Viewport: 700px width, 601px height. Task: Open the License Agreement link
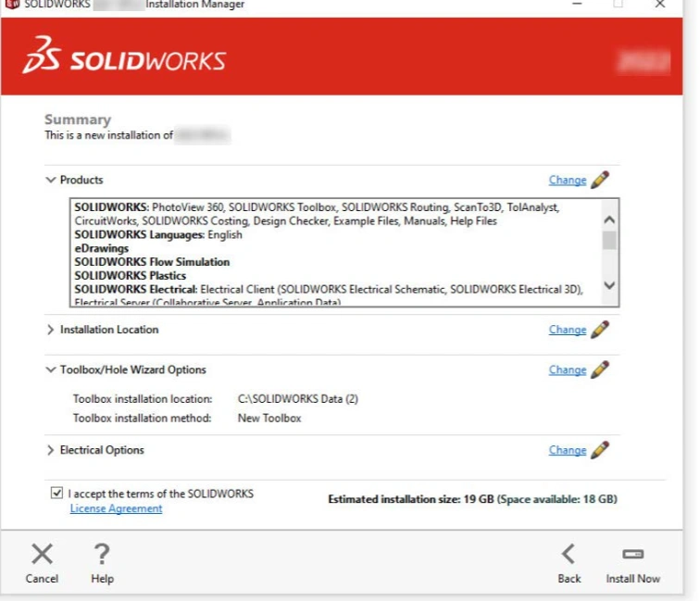tap(116, 508)
